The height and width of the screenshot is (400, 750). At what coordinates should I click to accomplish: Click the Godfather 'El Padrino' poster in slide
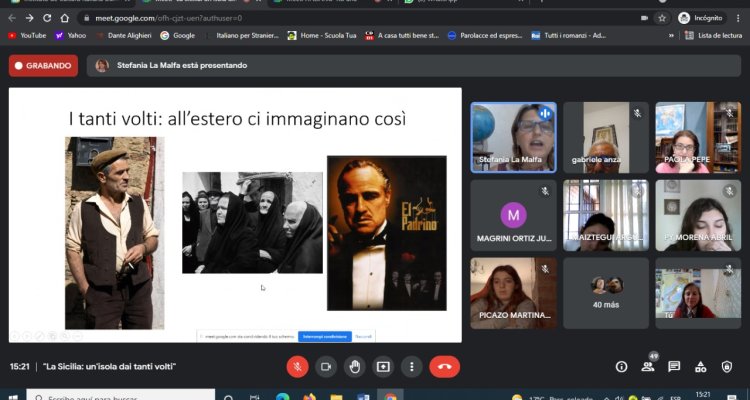pyautogui.click(x=386, y=233)
